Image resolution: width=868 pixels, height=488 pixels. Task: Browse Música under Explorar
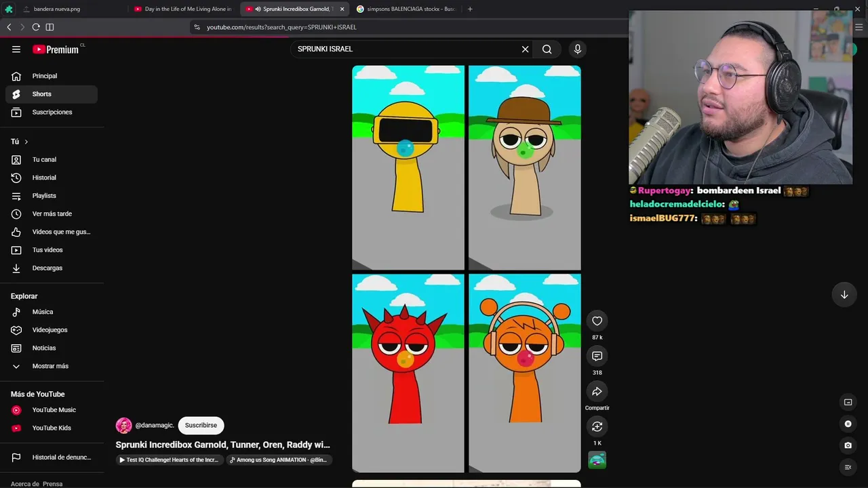click(52, 312)
